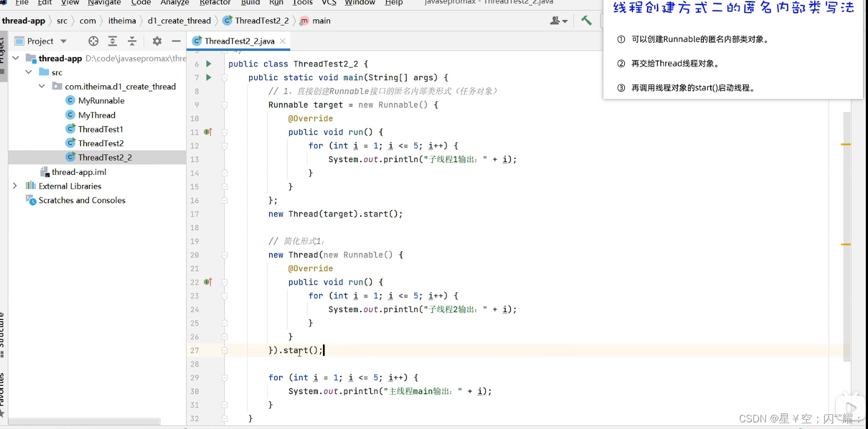868x429 pixels.
Task: Expand External Libraries node
Action: [16, 187]
